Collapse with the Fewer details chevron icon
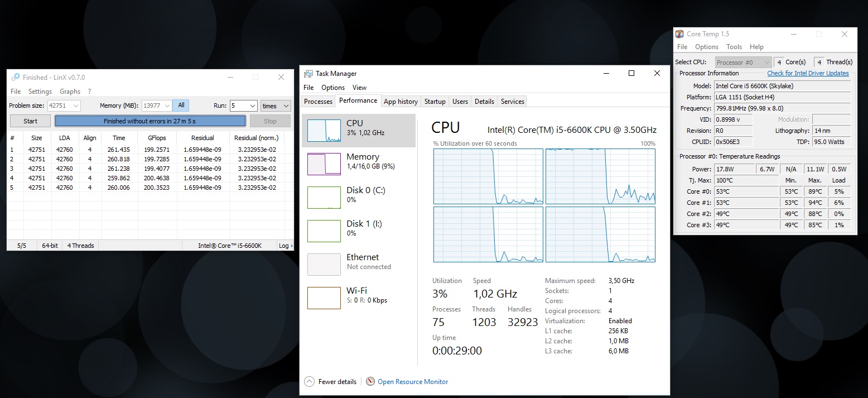The height and width of the screenshot is (398, 868). (309, 382)
